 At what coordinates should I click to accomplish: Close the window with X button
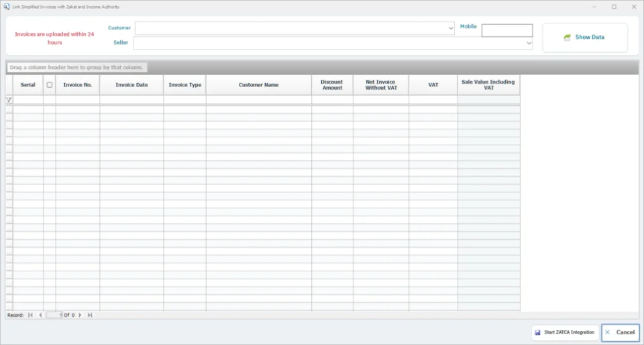[634, 7]
